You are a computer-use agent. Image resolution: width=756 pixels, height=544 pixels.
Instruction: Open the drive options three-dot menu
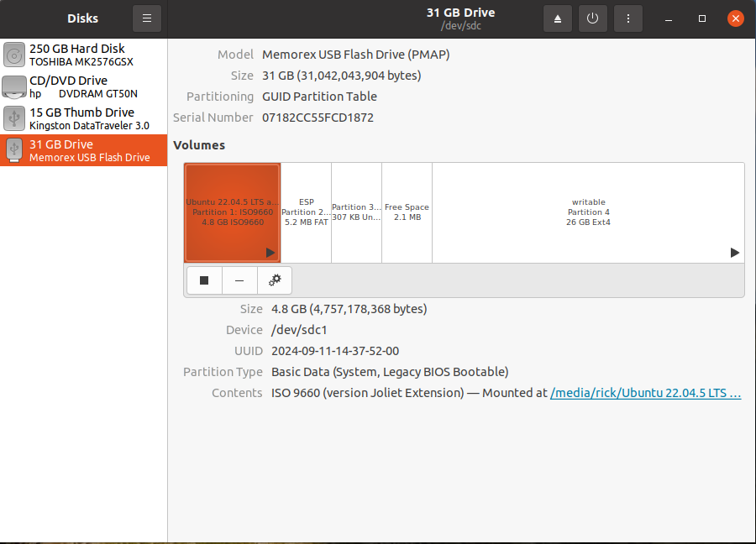tap(628, 18)
